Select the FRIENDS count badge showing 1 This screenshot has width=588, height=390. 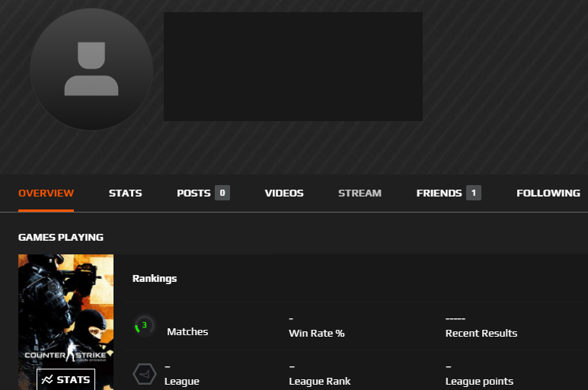point(474,193)
